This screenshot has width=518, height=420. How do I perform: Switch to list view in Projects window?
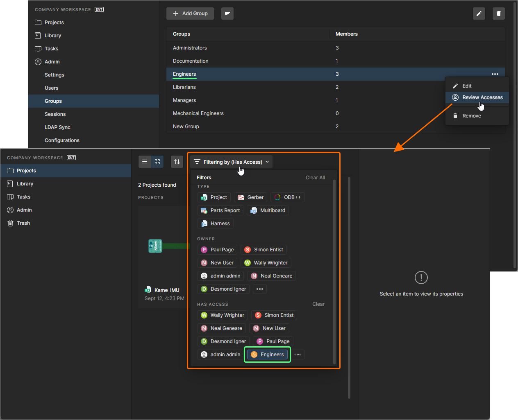[x=145, y=162]
